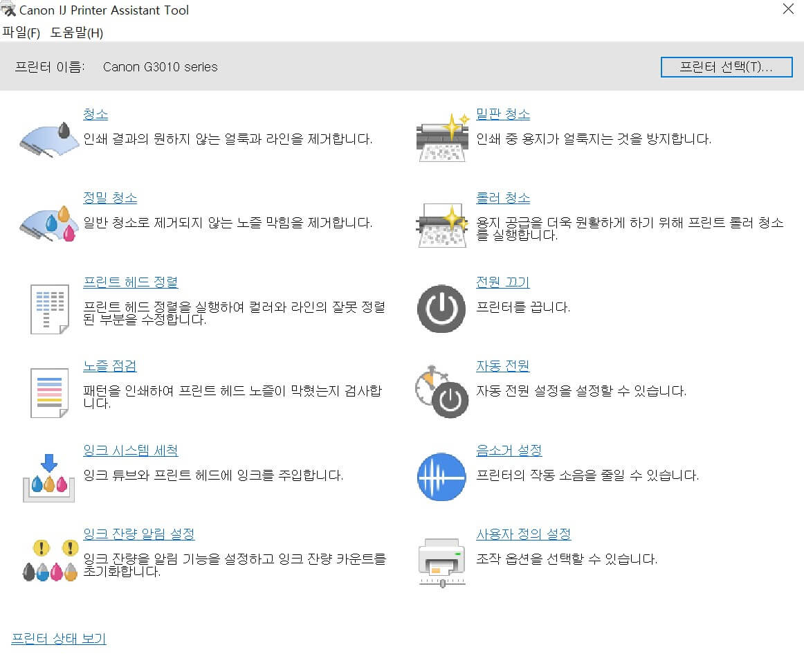Open the 파일(F) menu

(21, 33)
